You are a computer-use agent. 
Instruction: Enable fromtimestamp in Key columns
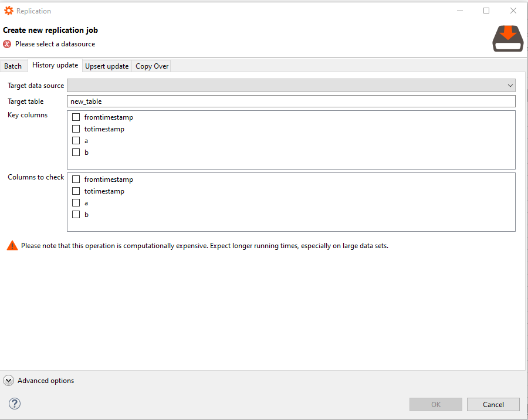76,117
